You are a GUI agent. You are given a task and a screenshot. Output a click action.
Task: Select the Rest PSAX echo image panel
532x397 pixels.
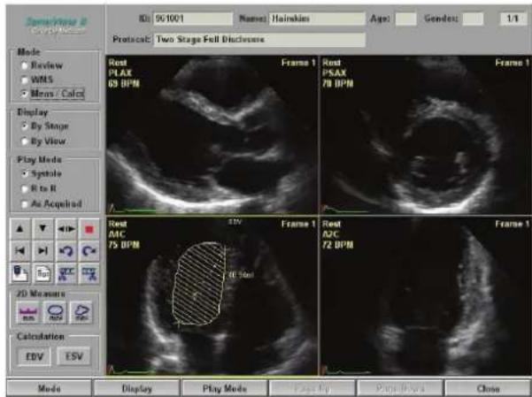coord(426,135)
